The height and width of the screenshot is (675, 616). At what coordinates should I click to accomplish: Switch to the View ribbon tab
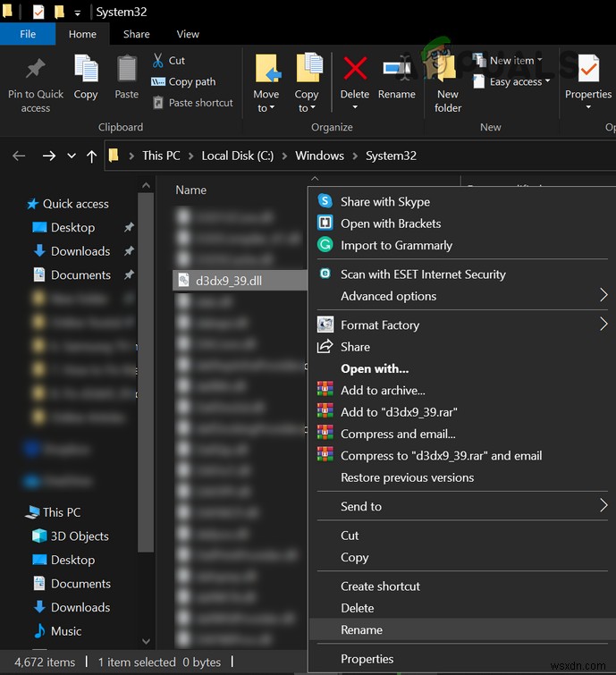188,34
